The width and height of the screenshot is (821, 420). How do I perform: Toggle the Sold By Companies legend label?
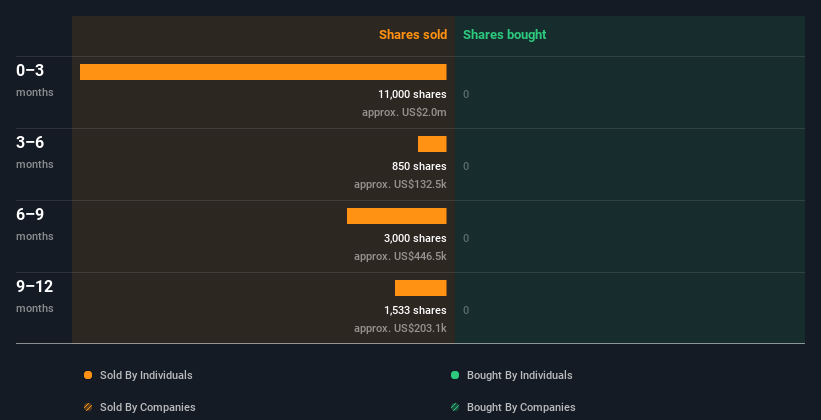click(148, 407)
